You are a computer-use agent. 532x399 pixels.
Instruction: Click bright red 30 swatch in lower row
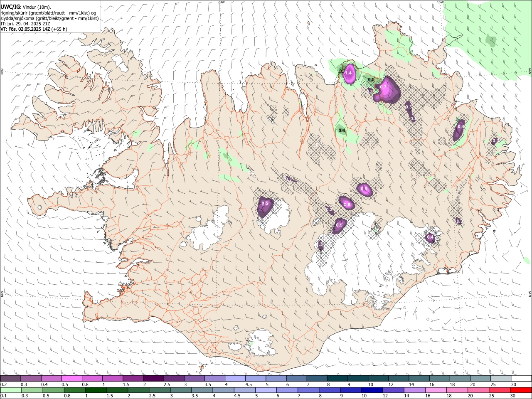(x=520, y=390)
